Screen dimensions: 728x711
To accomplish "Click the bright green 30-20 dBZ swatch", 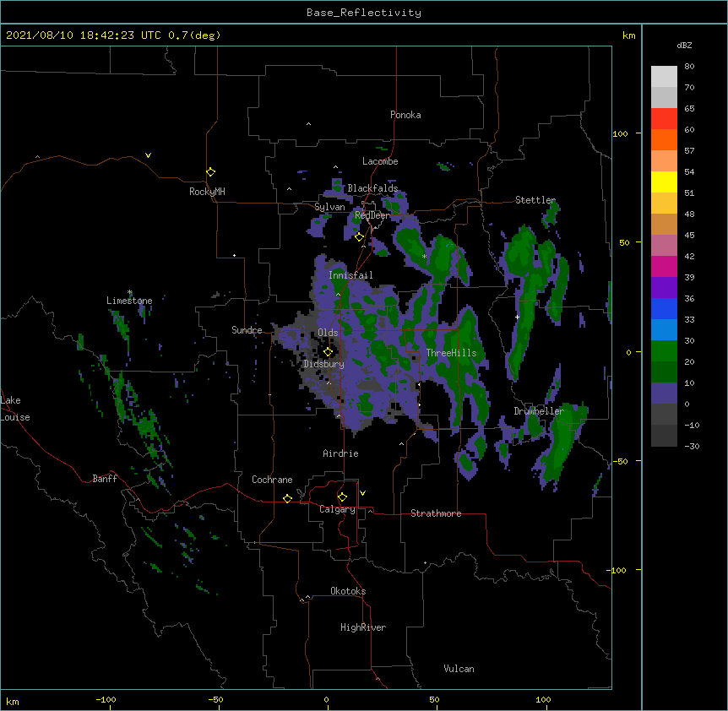I will [x=664, y=351].
